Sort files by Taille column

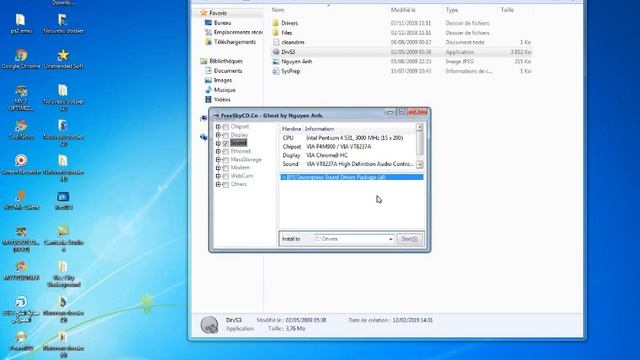tap(507, 10)
